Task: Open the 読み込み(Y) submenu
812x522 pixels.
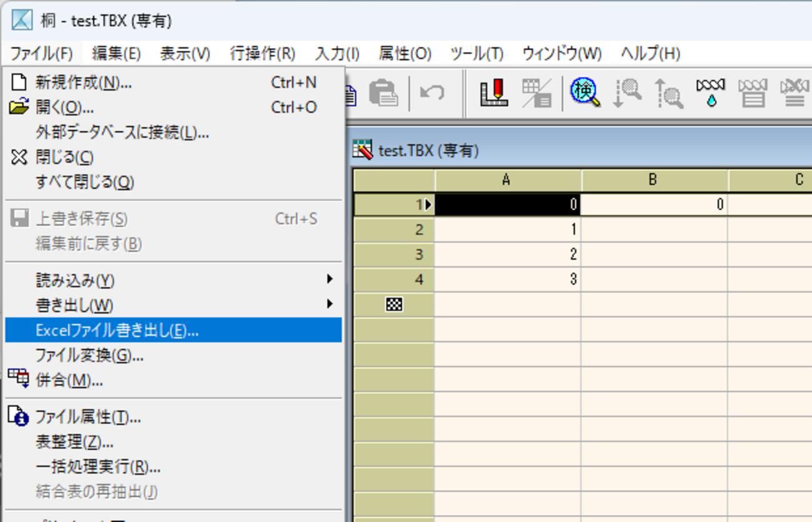Action: [174, 279]
